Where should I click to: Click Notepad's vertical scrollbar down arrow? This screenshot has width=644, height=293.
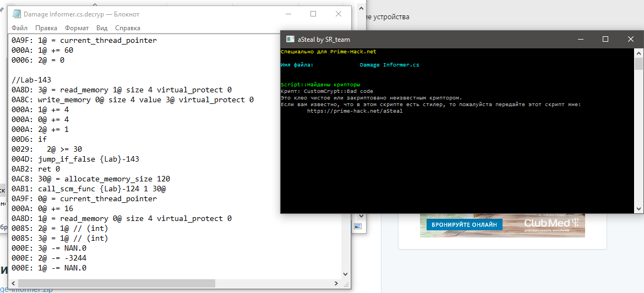point(345,274)
